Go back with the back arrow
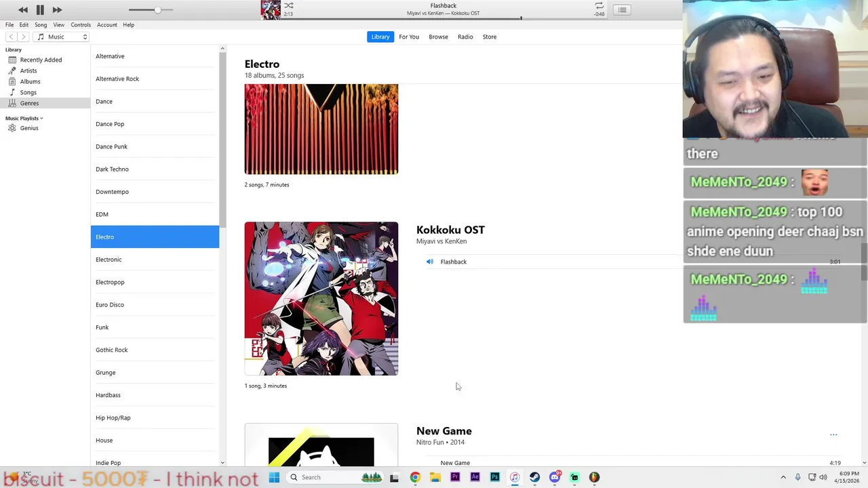868x488 pixels. click(x=12, y=37)
